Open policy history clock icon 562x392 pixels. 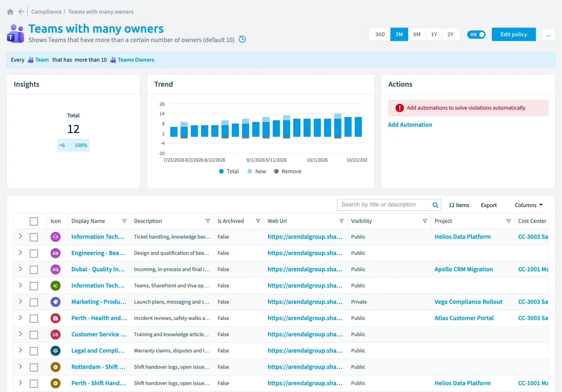(x=242, y=39)
